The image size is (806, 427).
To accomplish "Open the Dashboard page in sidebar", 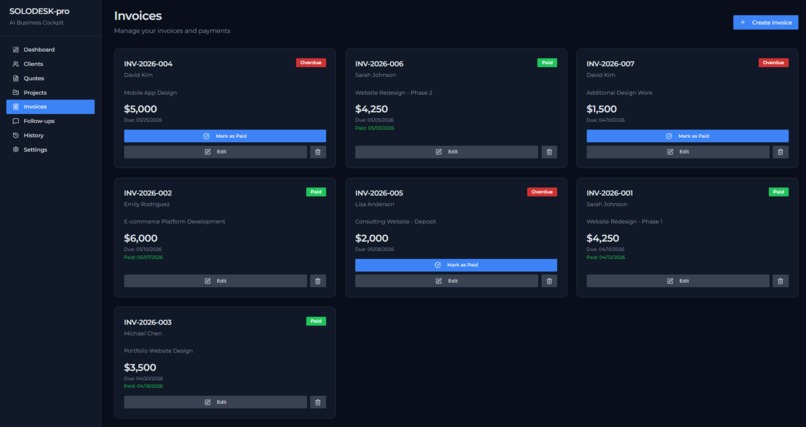I will pos(50,50).
